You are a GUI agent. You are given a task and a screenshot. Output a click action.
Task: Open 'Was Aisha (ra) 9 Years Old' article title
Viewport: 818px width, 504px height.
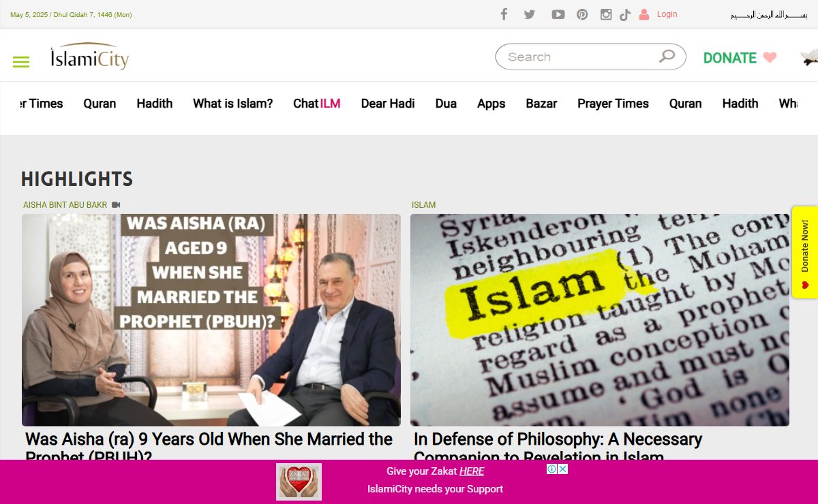pyautogui.click(x=209, y=446)
